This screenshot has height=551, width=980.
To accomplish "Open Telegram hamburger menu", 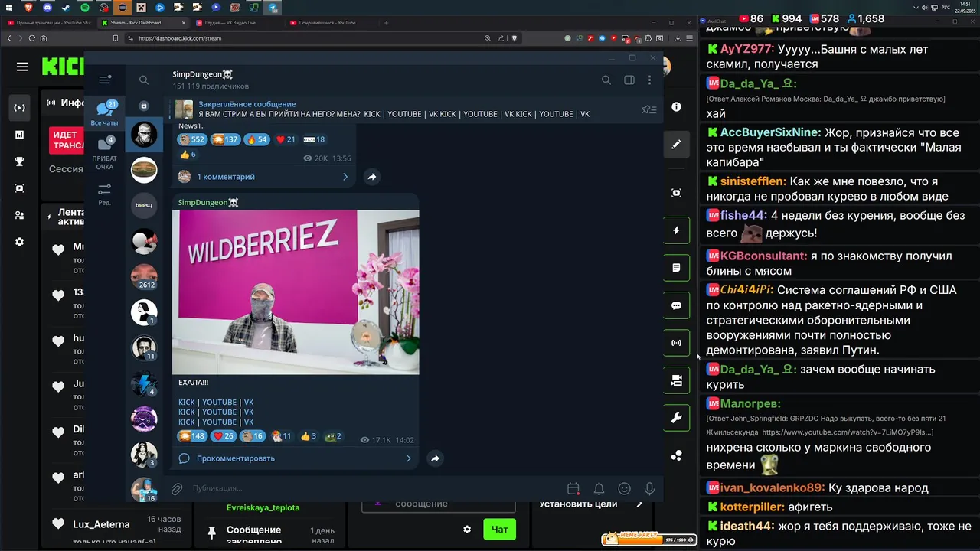I will pyautogui.click(x=105, y=80).
